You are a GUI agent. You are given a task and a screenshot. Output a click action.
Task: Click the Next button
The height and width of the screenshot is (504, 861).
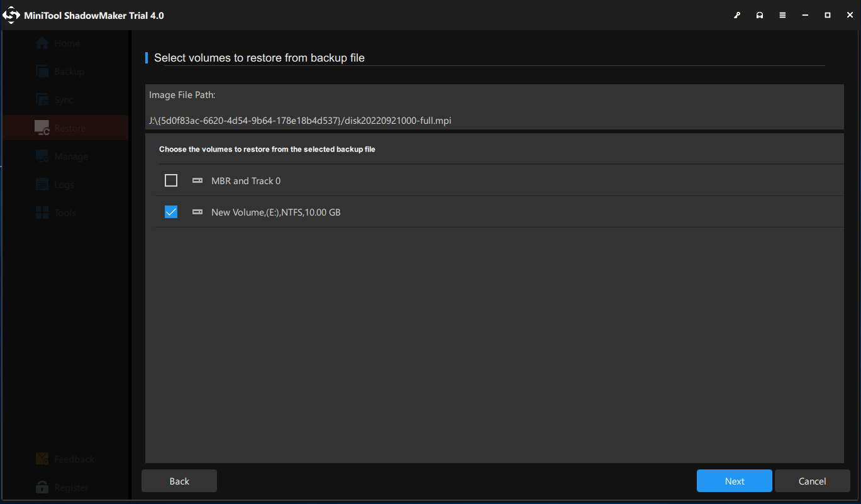coord(735,481)
